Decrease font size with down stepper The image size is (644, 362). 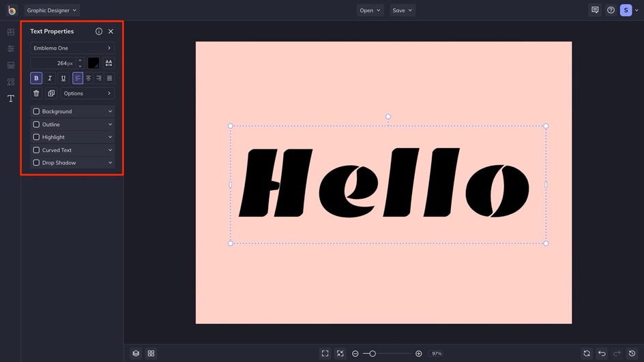80,65
